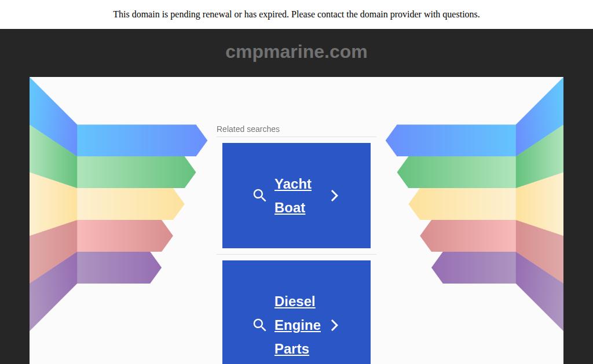
Task: Click the left pink arrow banner
Action: coord(125,236)
